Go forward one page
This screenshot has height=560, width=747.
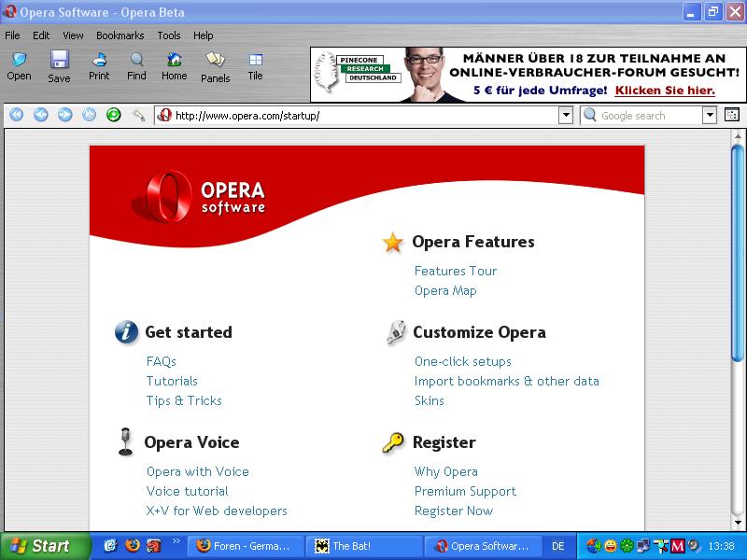(64, 115)
